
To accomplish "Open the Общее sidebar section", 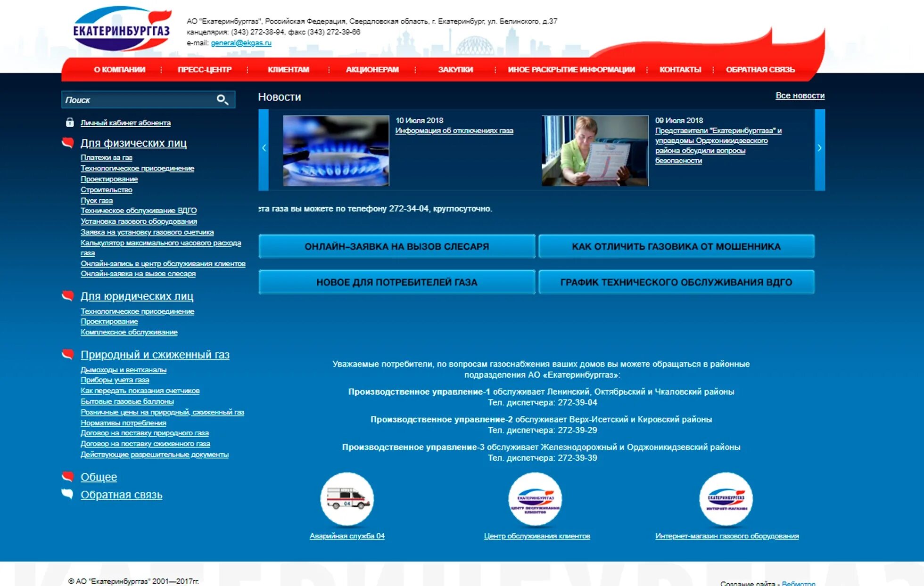I will tap(99, 477).
